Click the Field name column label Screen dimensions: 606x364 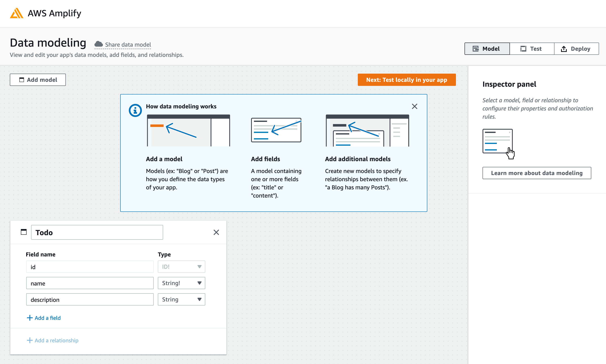(x=40, y=254)
